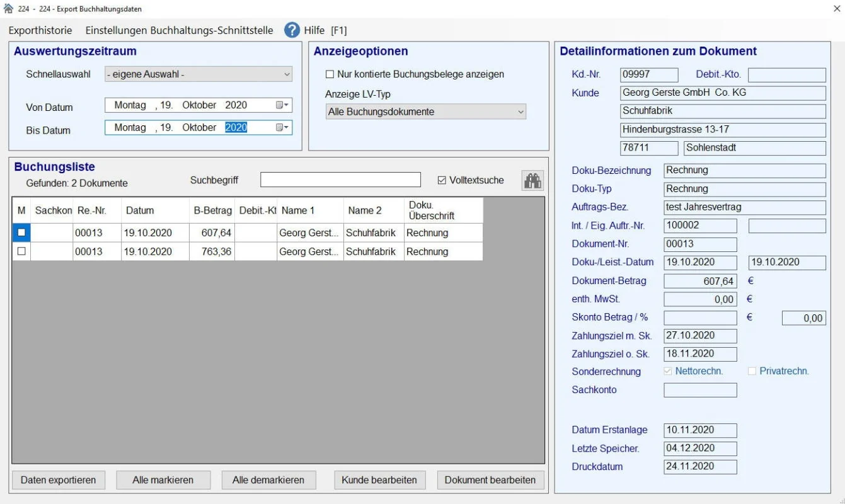Click into the Suchbegriff search field

[x=340, y=180]
